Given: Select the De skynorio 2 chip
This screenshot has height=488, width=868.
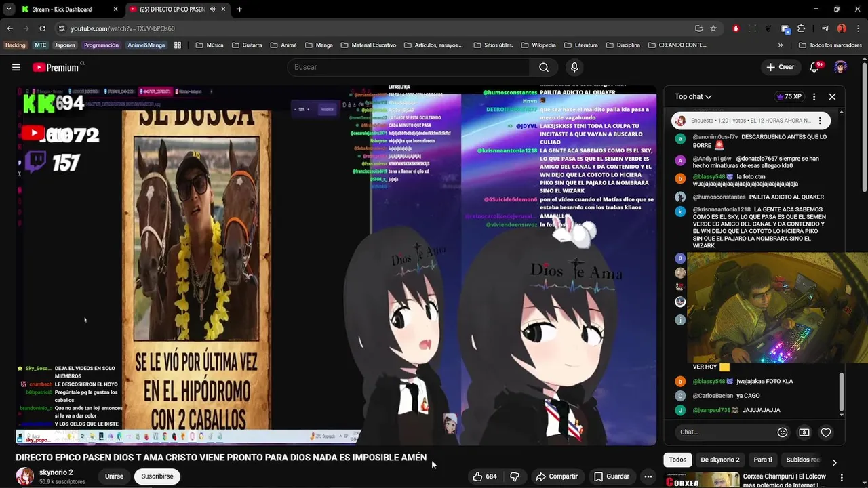Looking at the screenshot, I should [720, 460].
